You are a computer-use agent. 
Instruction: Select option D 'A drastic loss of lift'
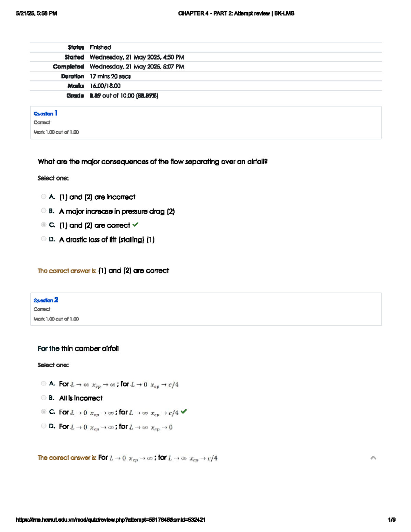coord(43,239)
